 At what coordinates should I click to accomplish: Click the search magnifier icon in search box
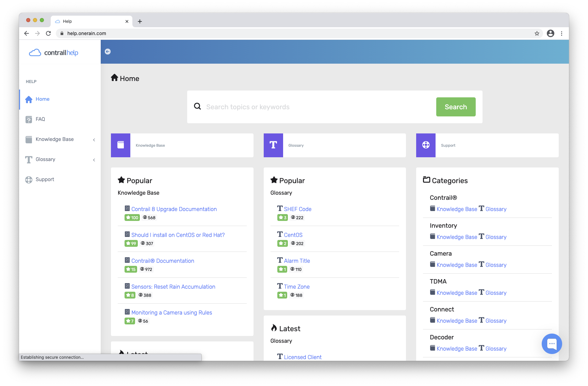[197, 106]
